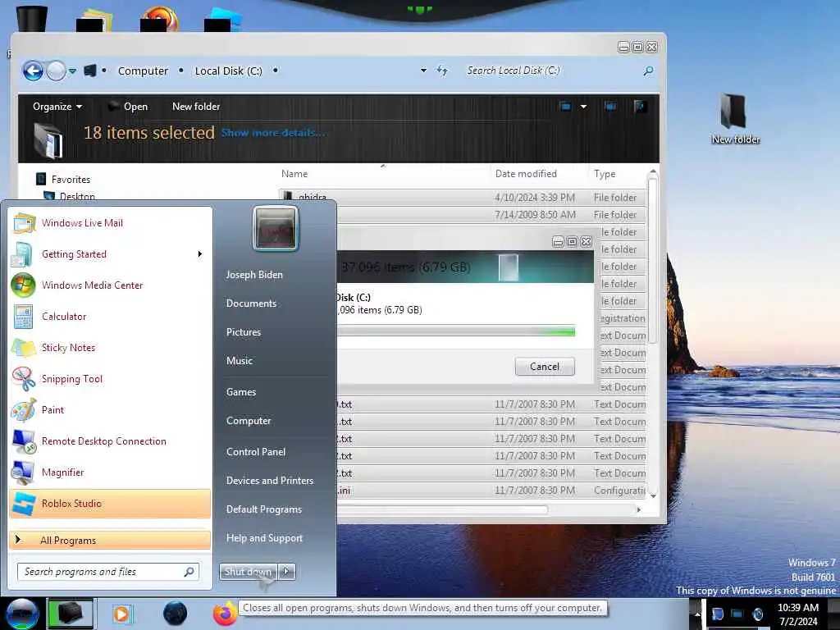The image size is (840, 630).
Task: Expand the Getting Started submenu arrow
Action: click(x=200, y=254)
